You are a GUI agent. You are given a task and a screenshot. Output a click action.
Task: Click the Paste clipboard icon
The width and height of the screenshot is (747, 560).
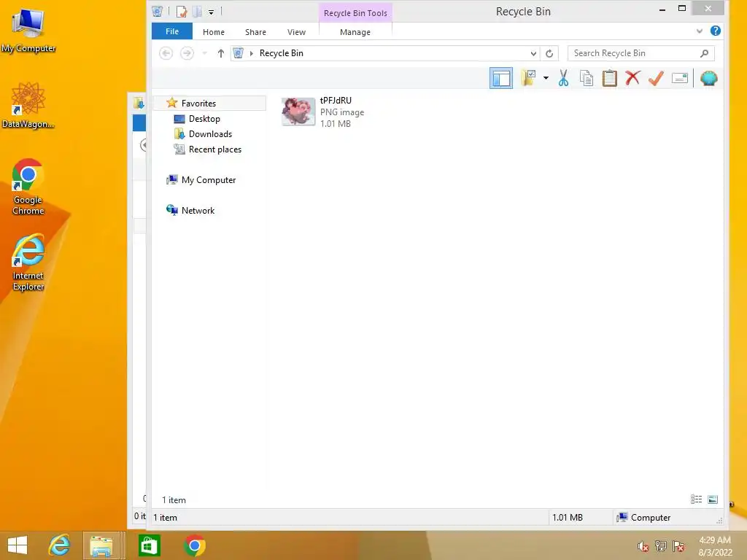[609, 78]
